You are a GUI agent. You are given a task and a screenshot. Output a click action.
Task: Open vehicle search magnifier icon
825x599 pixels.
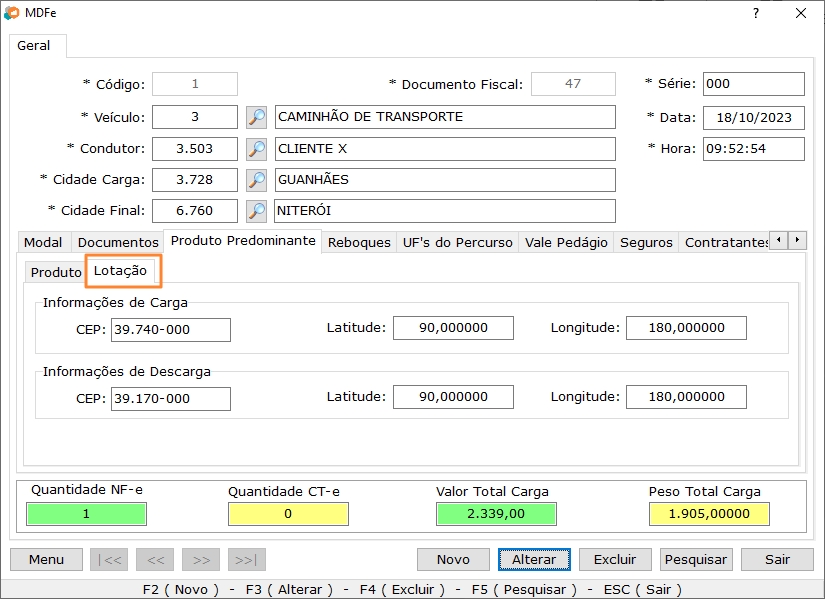click(x=256, y=117)
